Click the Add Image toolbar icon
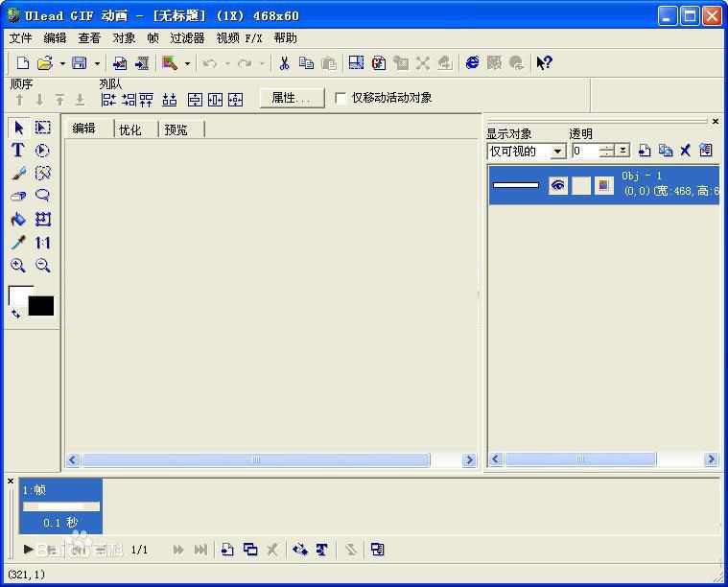This screenshot has height=587, width=728. (x=120, y=62)
